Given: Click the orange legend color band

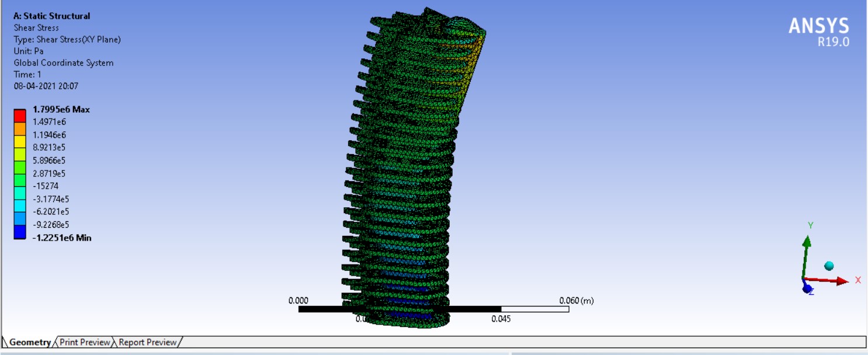Looking at the screenshot, I should coord(20,128).
